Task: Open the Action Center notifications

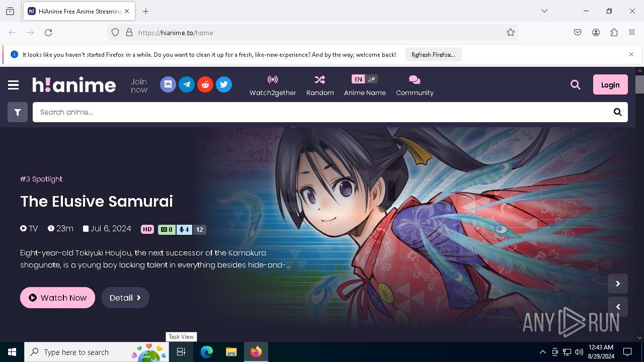Action: [x=627, y=352]
